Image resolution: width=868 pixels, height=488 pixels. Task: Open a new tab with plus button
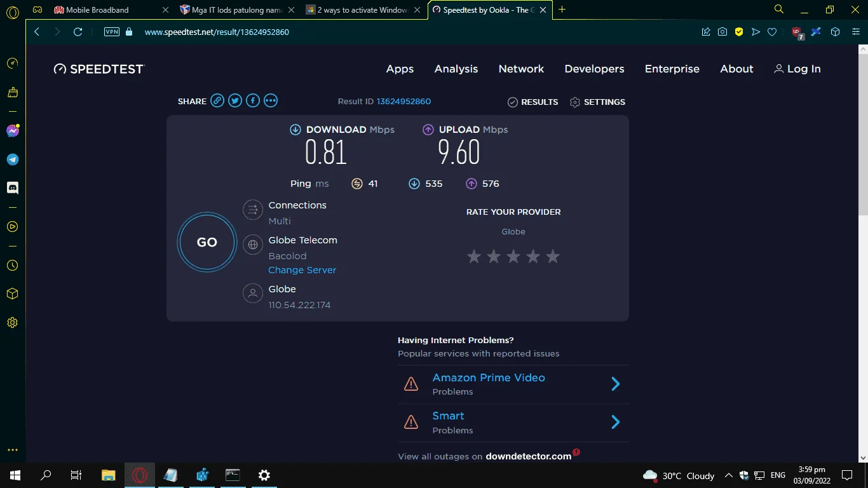562,10
